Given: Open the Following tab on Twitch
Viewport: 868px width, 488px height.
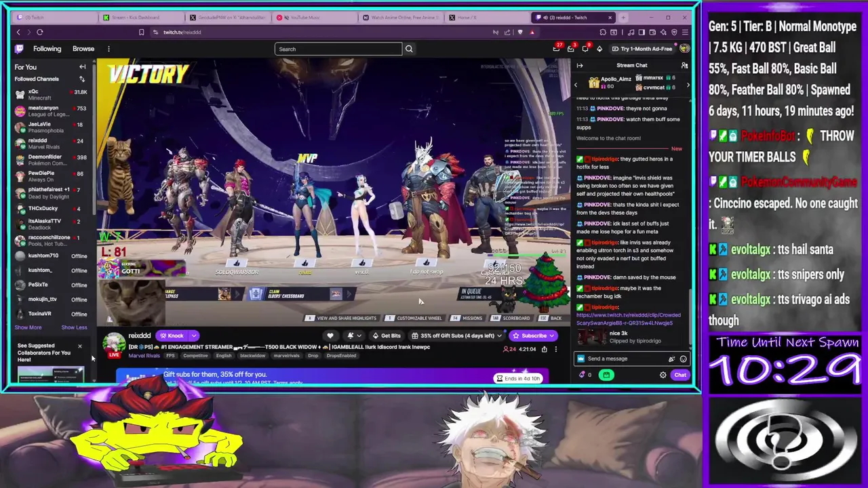Looking at the screenshot, I should click(x=47, y=49).
